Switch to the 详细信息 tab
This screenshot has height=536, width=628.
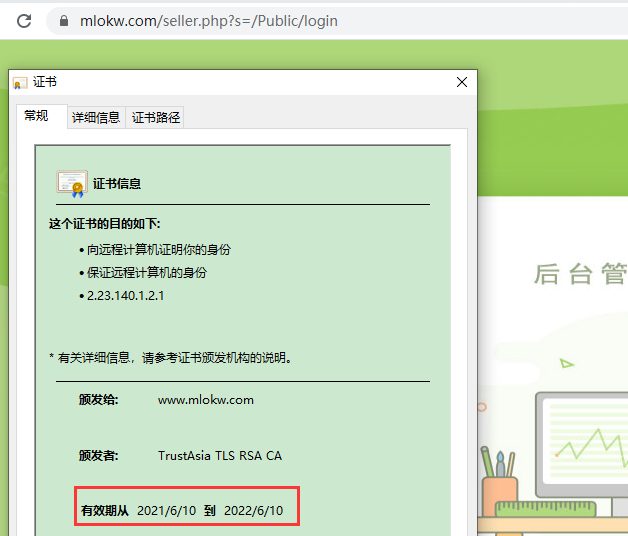(96, 118)
